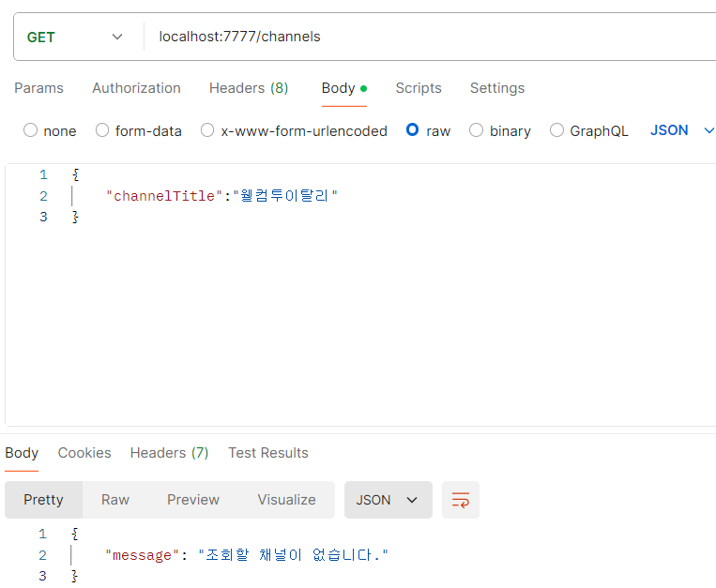Open the response Body tab

[x=22, y=453]
